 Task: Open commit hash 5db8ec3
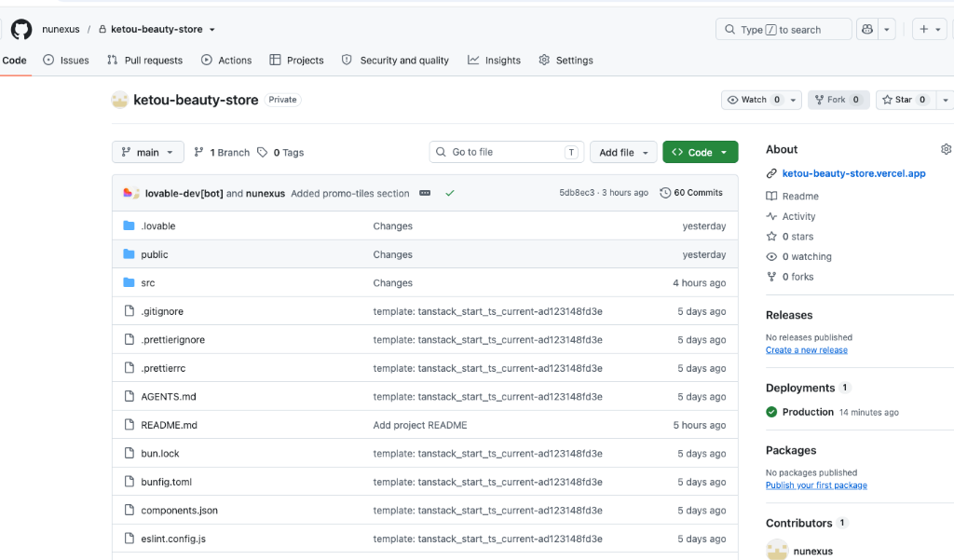577,192
